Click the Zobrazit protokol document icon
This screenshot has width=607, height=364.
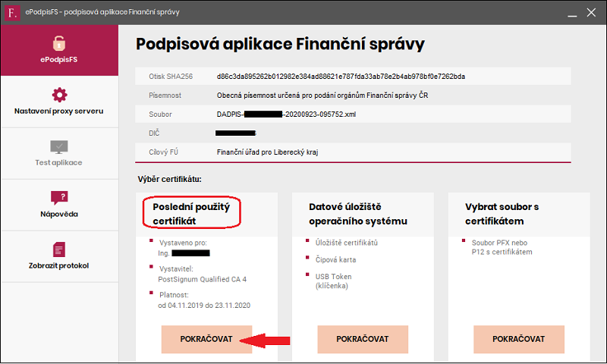coord(59,250)
